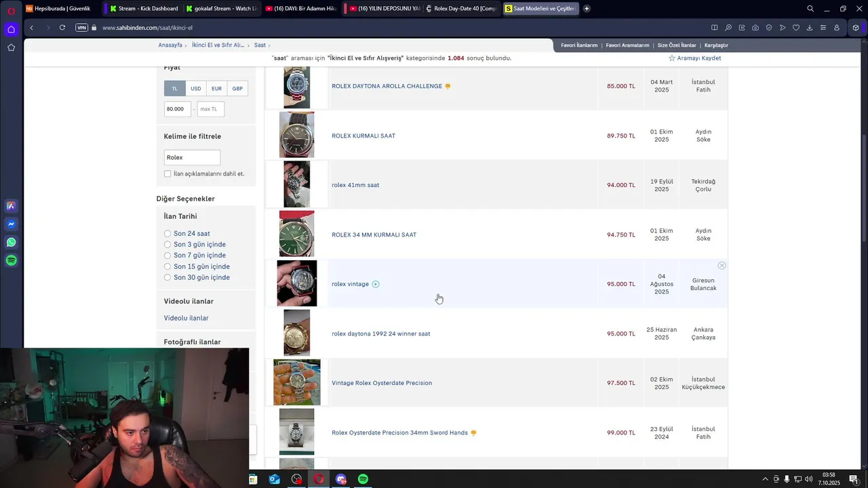This screenshot has width=868, height=488.
Task: Open Windows notification center icon
Action: click(x=854, y=479)
